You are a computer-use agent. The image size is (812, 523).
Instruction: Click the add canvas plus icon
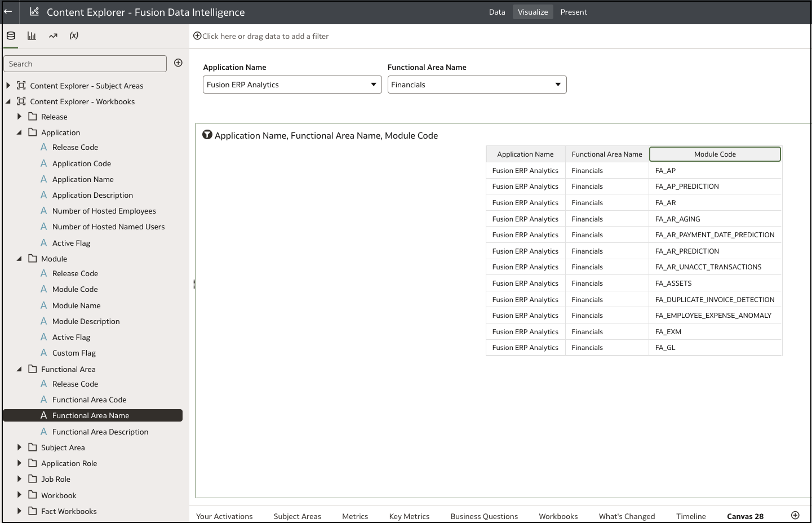795,515
